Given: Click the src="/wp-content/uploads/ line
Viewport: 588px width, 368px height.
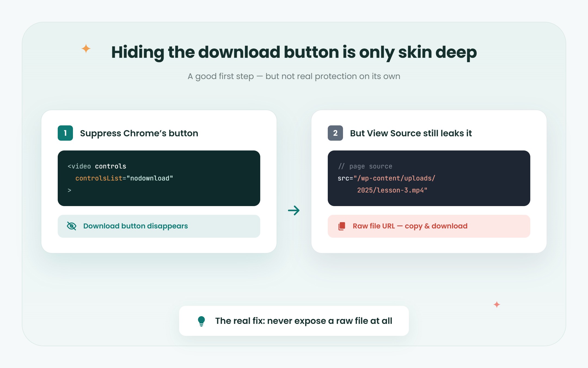Looking at the screenshot, I should 387,178.
